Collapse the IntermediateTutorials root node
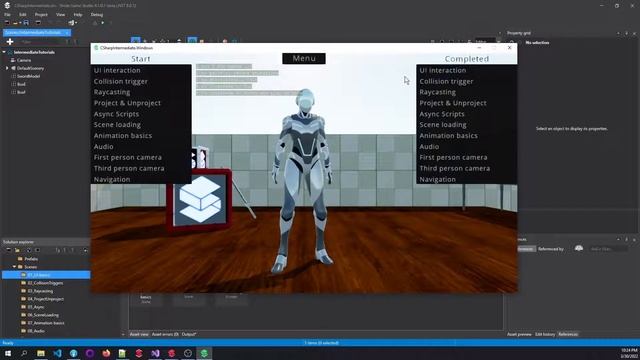The image size is (640, 360). tap(4, 52)
